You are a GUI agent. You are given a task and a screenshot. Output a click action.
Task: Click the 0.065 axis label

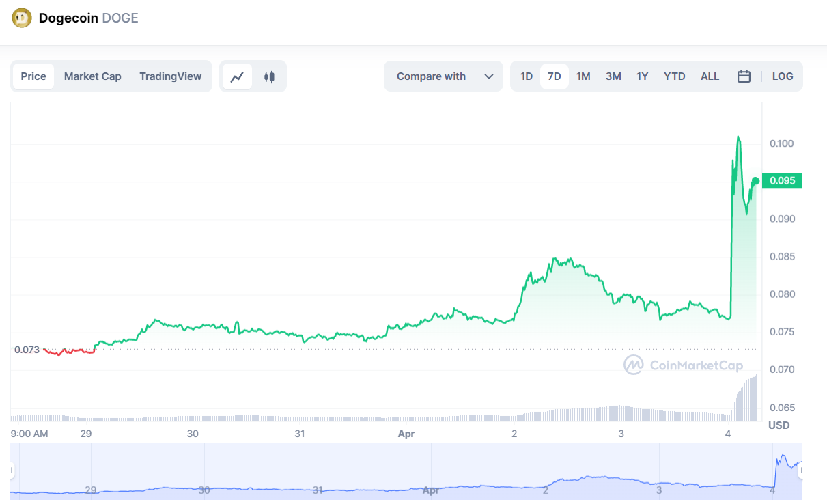click(782, 408)
